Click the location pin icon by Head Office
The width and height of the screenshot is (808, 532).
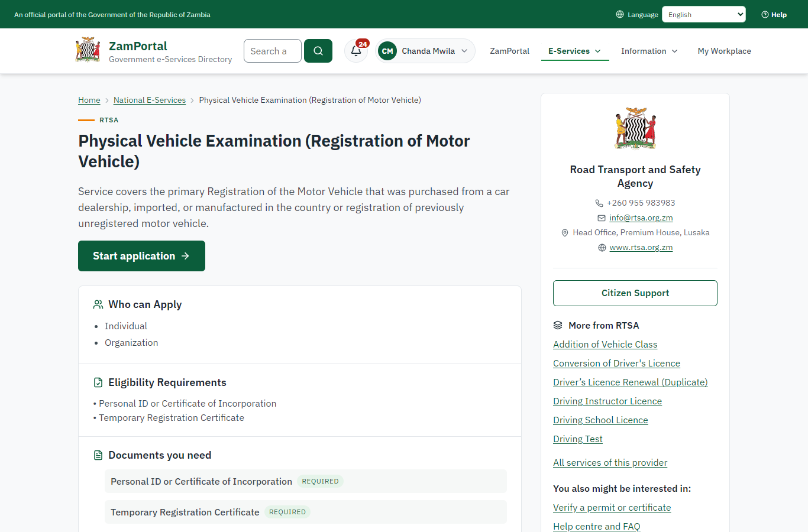pyautogui.click(x=565, y=233)
